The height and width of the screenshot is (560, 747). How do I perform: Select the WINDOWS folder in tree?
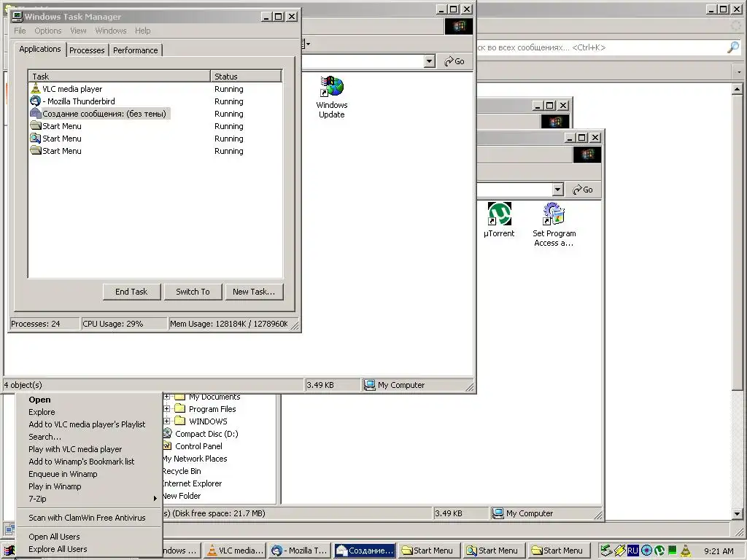click(x=208, y=421)
